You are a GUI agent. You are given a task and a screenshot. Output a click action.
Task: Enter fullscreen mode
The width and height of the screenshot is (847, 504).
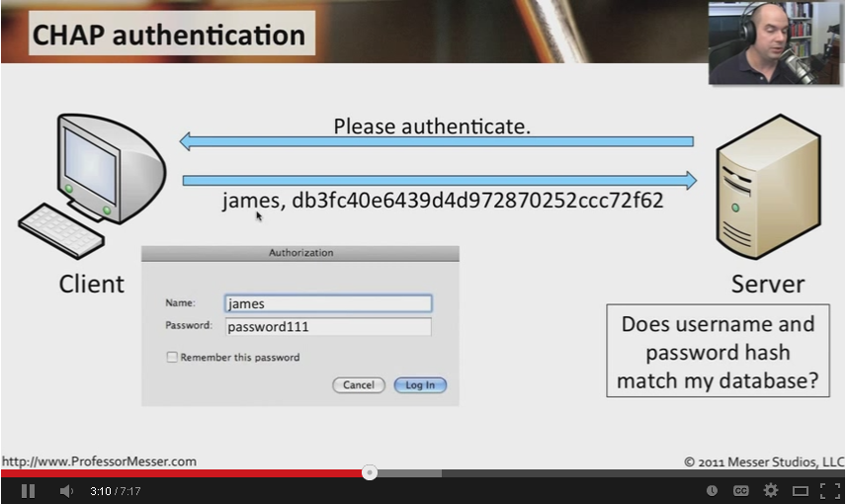click(x=830, y=491)
